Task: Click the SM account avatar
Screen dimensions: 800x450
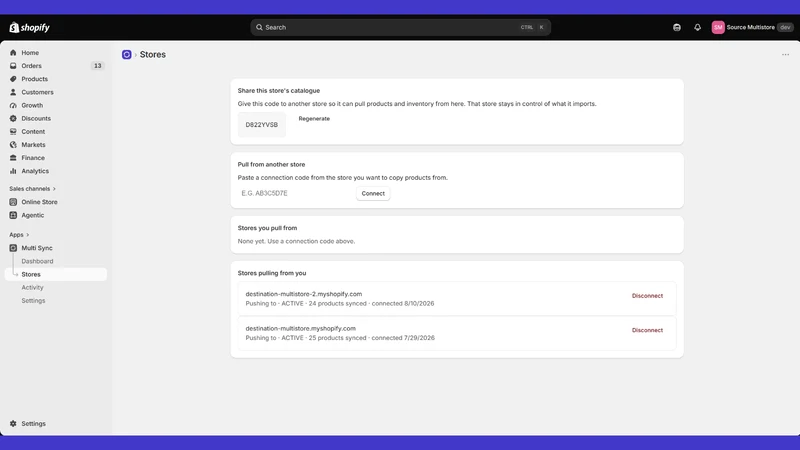Action: (x=718, y=28)
